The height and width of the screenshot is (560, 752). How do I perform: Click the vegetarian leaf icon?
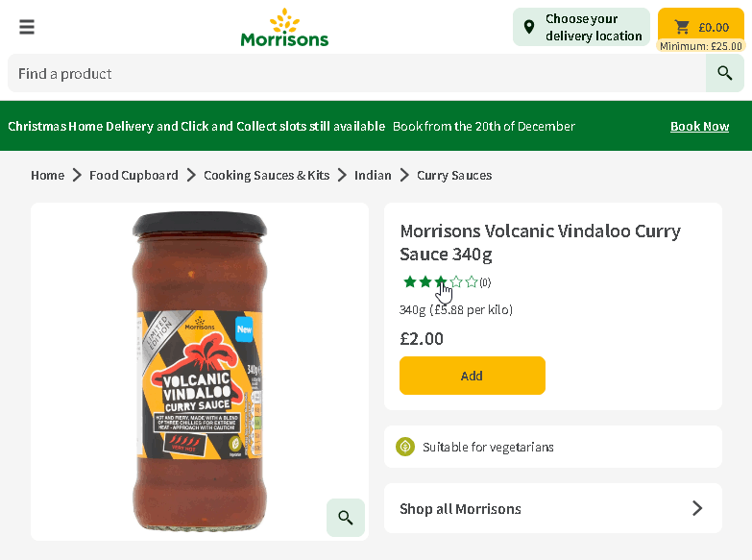click(405, 447)
